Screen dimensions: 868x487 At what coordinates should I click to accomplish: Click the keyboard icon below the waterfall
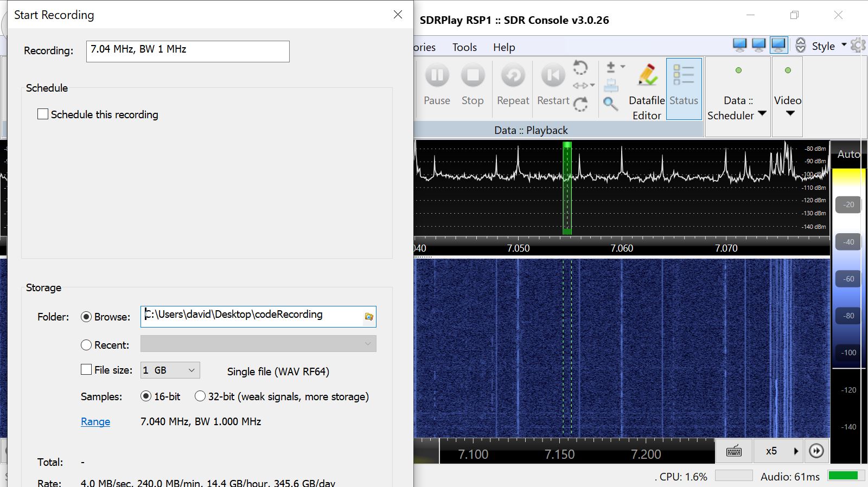tap(733, 451)
